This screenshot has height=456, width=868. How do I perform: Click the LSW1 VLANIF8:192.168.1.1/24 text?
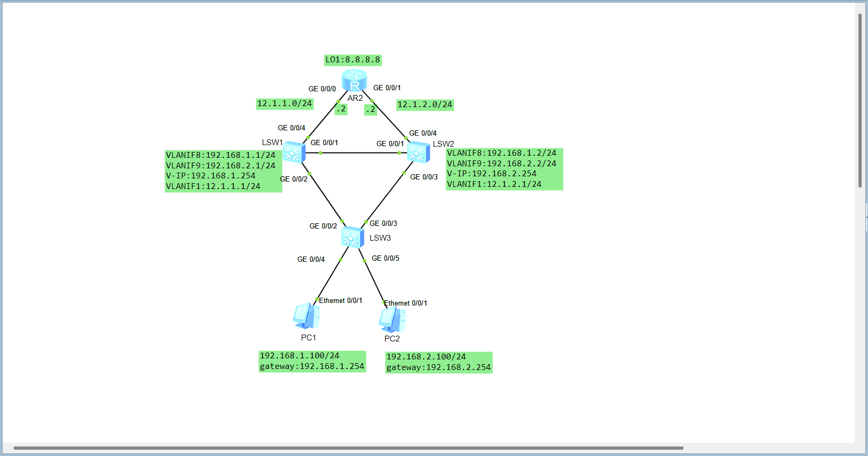(x=220, y=155)
